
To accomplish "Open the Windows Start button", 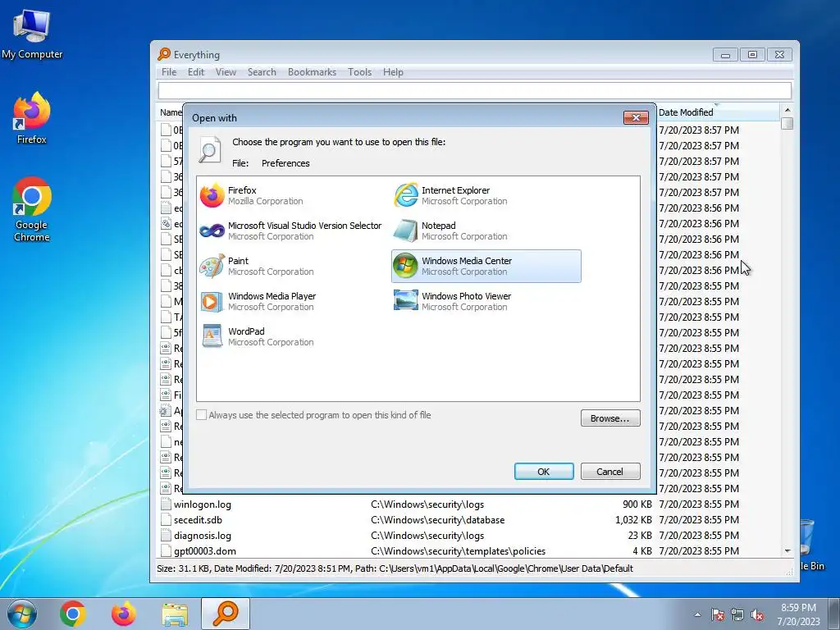I will tap(22, 614).
